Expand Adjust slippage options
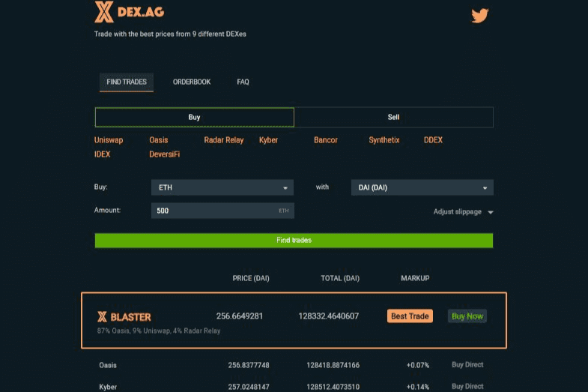 (463, 212)
